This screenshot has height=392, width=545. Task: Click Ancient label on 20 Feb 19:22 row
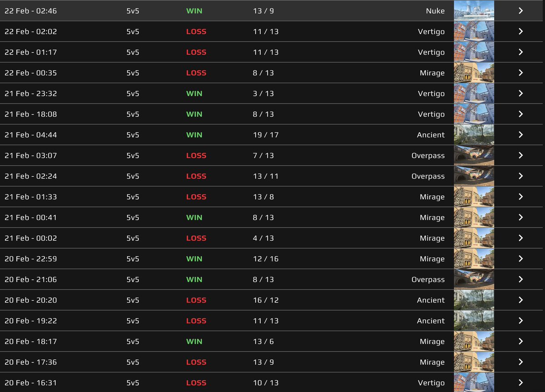click(431, 321)
